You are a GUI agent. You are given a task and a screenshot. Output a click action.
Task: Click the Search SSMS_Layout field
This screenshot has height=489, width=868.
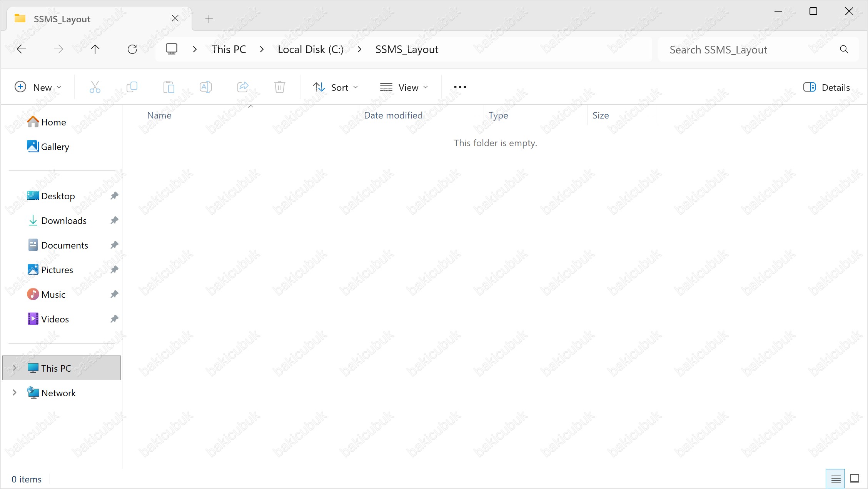pos(758,49)
